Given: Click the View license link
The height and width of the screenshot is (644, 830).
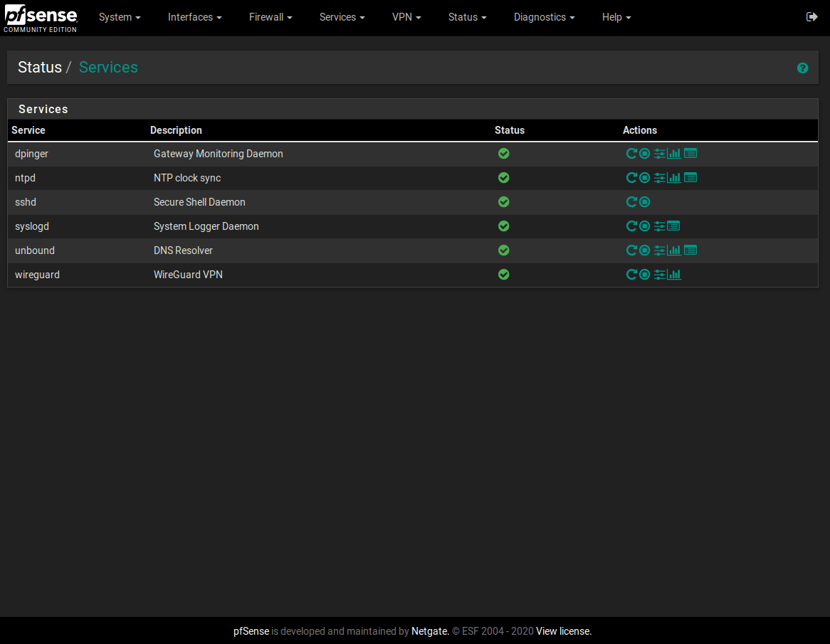Looking at the screenshot, I should [564, 631].
